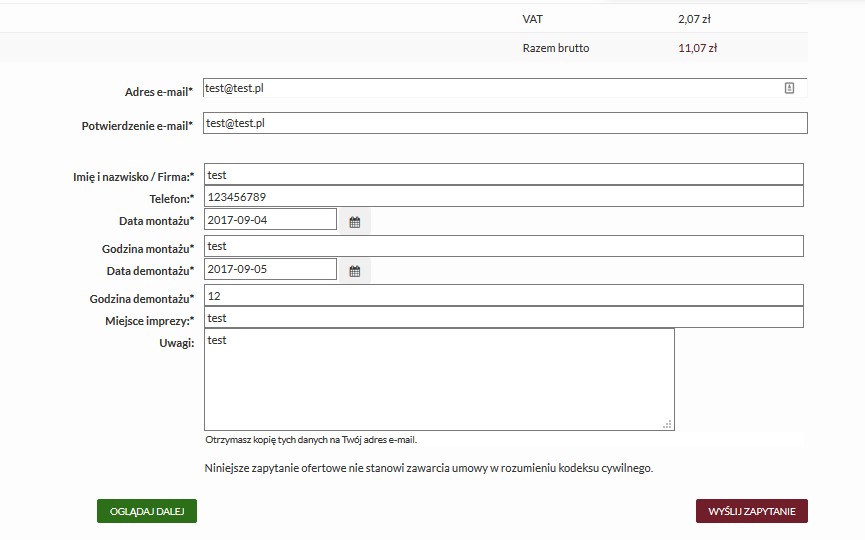Select the Imię i nazwisko / Firma field

[x=503, y=175]
